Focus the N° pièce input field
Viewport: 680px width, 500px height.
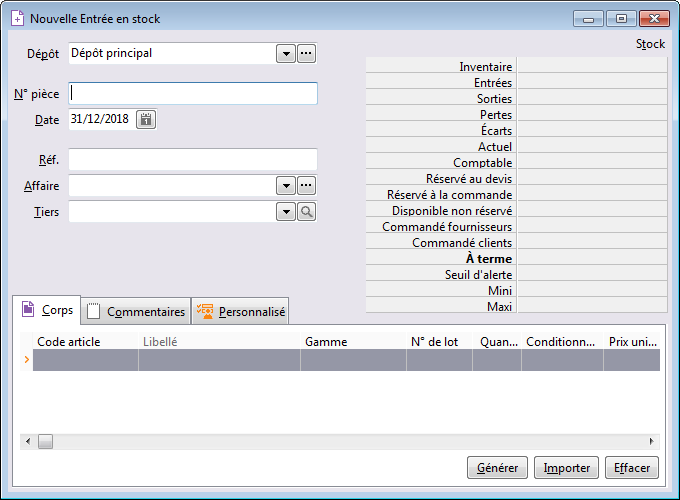click(x=193, y=94)
